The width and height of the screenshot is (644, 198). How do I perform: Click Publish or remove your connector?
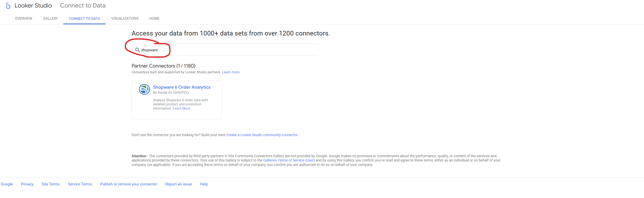coord(129,184)
